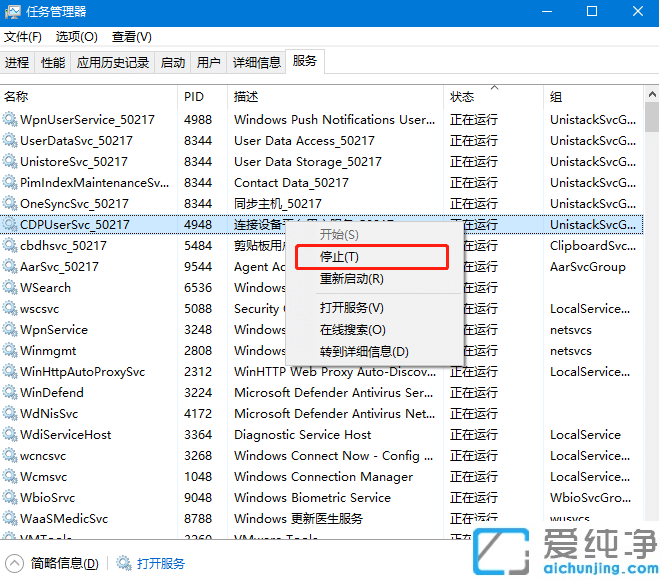The image size is (662, 580).
Task: Click the gear icon beside WdNisSvc
Action: coord(10,413)
